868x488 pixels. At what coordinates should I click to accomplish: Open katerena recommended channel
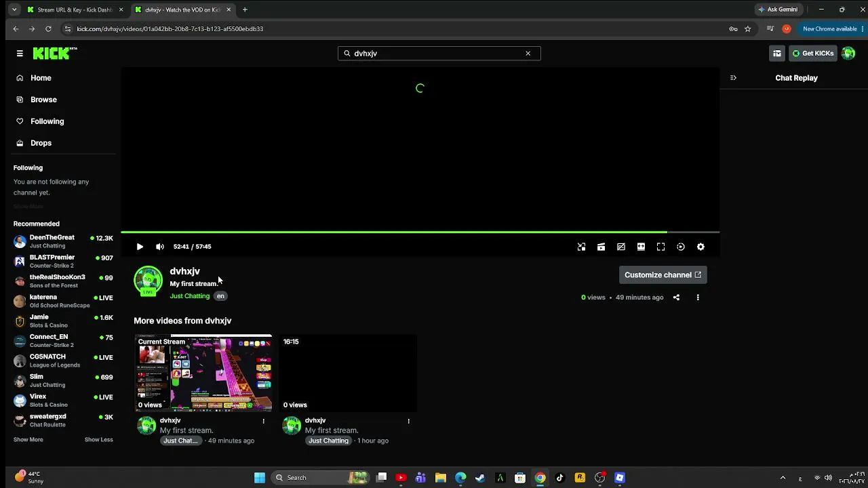pyautogui.click(x=63, y=301)
